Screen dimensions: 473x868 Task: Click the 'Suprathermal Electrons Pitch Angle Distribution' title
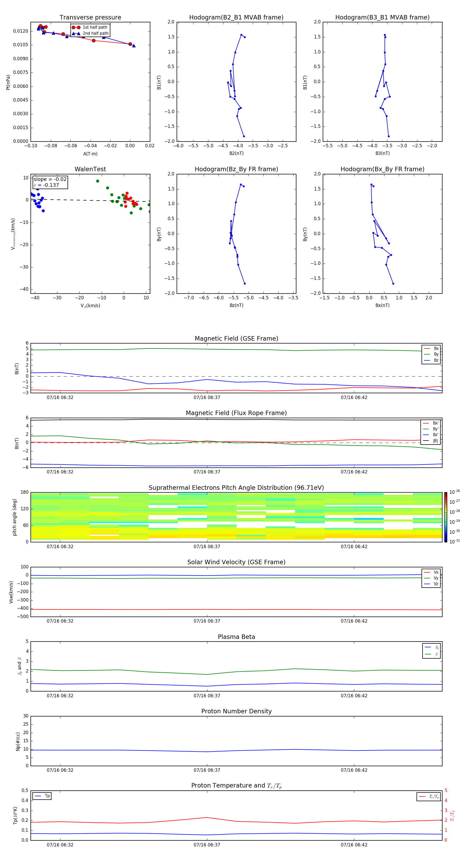[236, 488]
